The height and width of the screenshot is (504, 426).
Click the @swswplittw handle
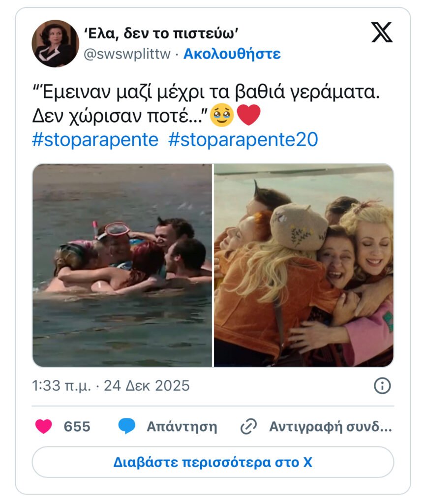[x=127, y=54]
